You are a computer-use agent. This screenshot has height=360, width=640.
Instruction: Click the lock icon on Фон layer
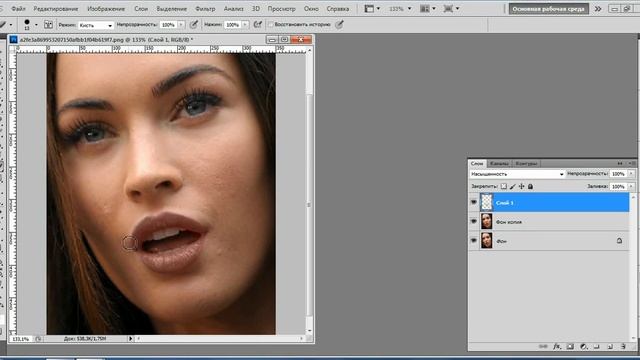tap(619, 241)
